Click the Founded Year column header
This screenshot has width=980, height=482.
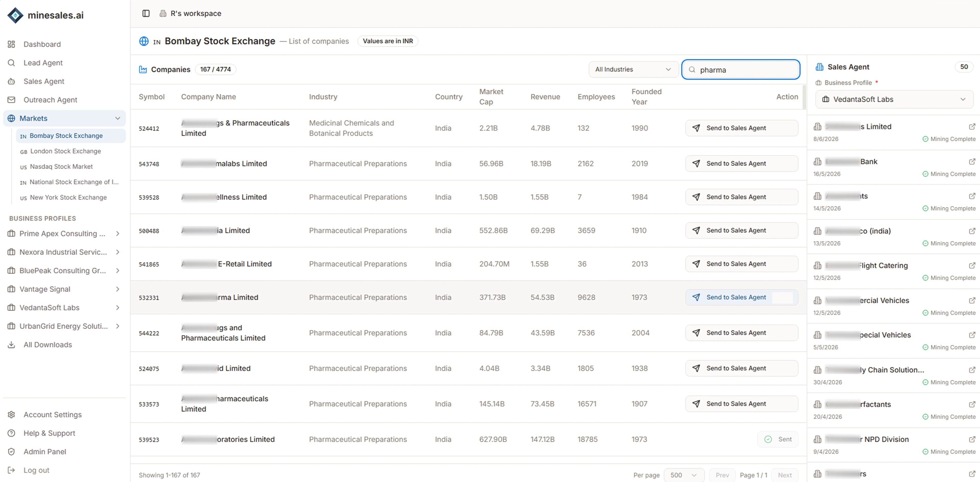point(646,97)
